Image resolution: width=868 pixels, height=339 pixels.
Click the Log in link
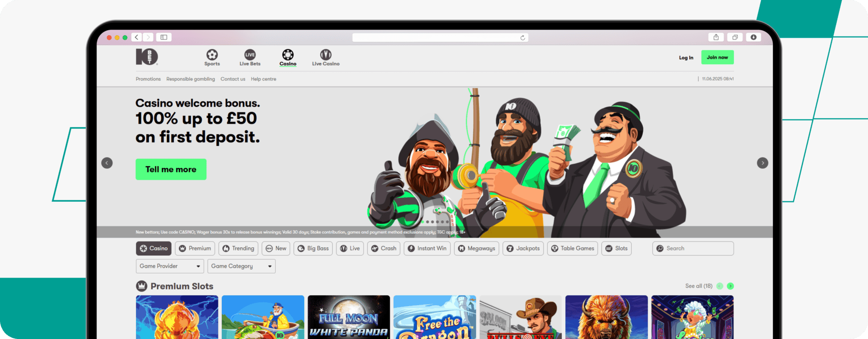tap(686, 57)
